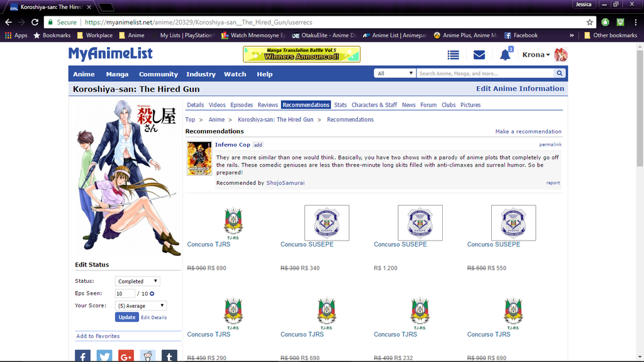
Task: Click the search magnifier button
Action: [559, 74]
